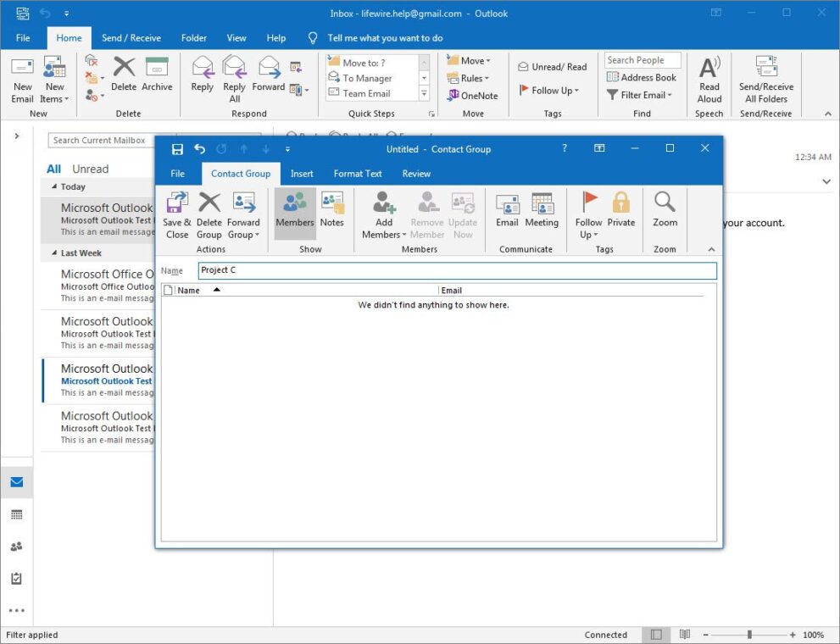Image resolution: width=840 pixels, height=644 pixels.
Task: Click Reply All in Outlook ribbon
Action: (x=234, y=80)
